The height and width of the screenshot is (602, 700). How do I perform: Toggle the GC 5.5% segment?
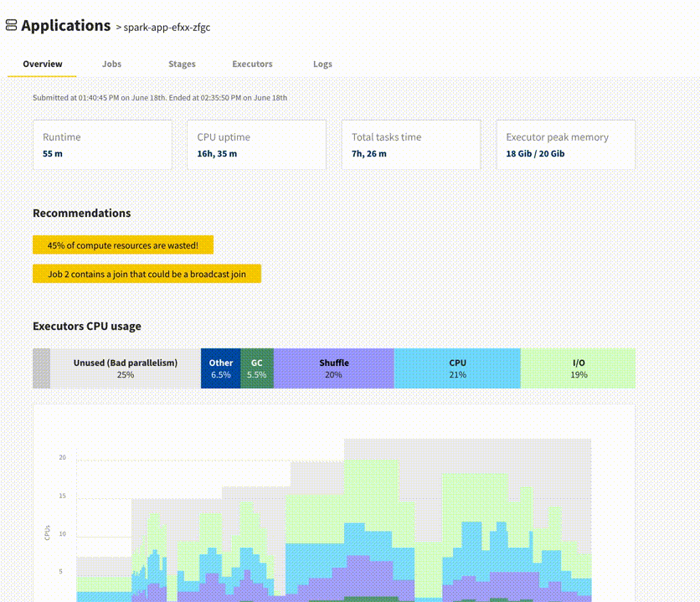tap(255, 368)
